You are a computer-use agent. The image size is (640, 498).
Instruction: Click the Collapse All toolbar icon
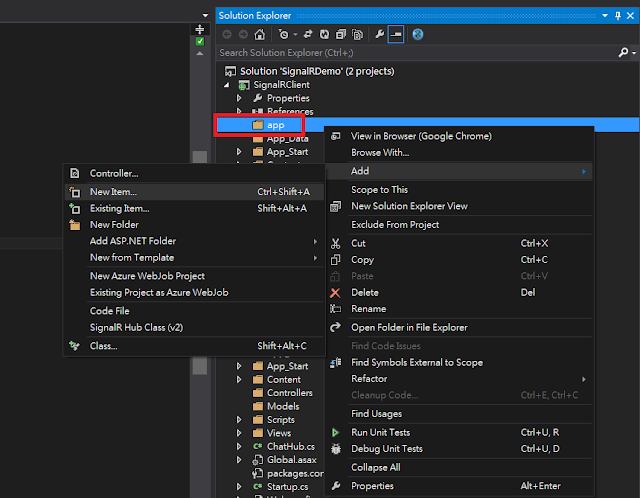click(x=342, y=34)
